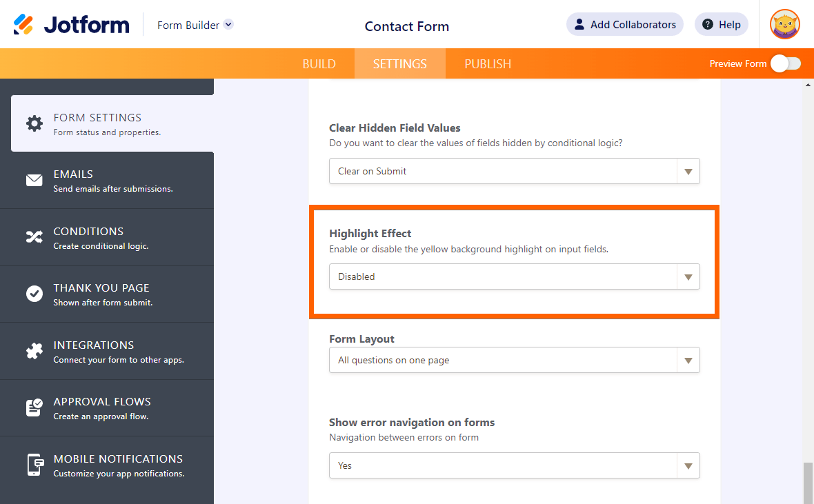Screen dimensions: 814x504
Task: Open the Form Builder chevron menu
Action: click(x=229, y=24)
